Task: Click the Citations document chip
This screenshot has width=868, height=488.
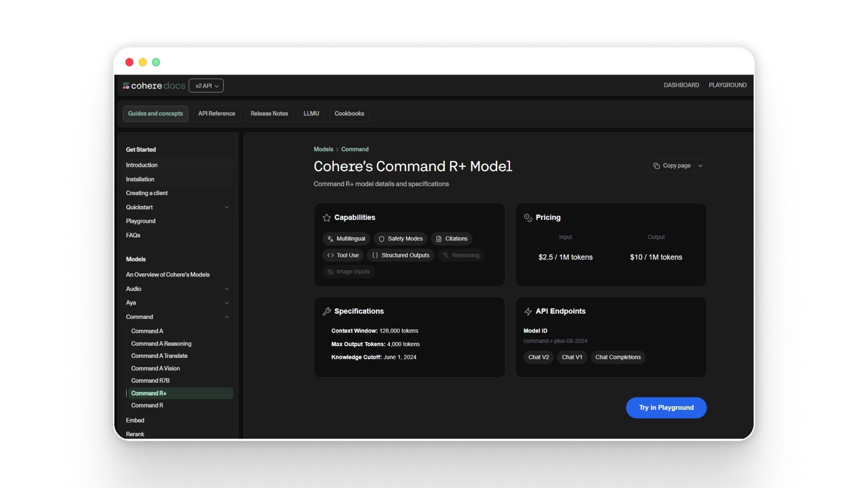Action: (x=452, y=239)
